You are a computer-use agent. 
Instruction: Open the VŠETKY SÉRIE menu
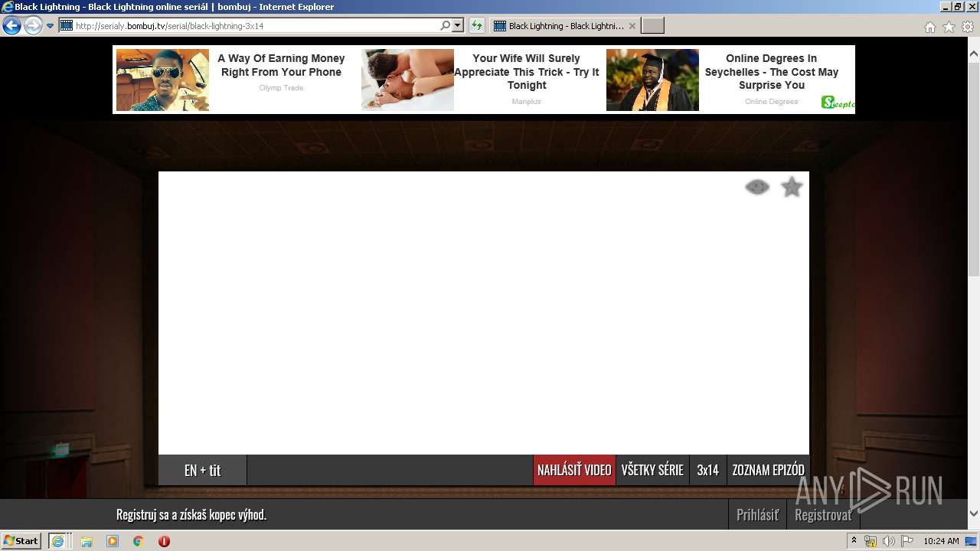pos(652,470)
